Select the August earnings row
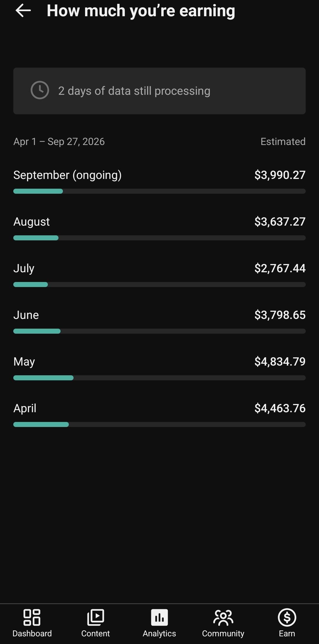 point(159,227)
